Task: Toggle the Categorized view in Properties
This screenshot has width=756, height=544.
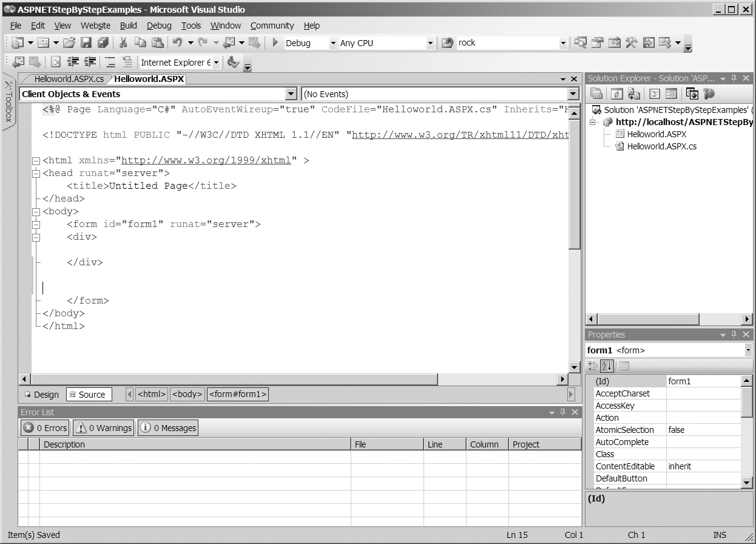Action: (593, 366)
